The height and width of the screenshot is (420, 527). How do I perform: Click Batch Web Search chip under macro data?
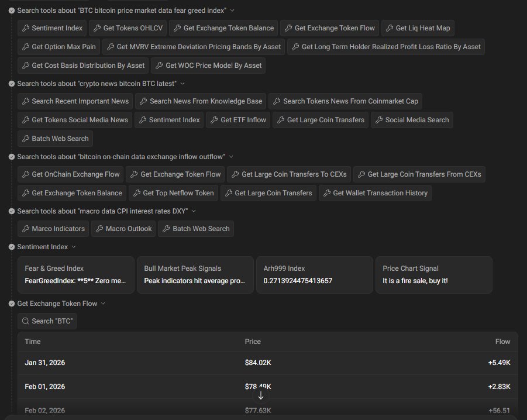(x=196, y=229)
